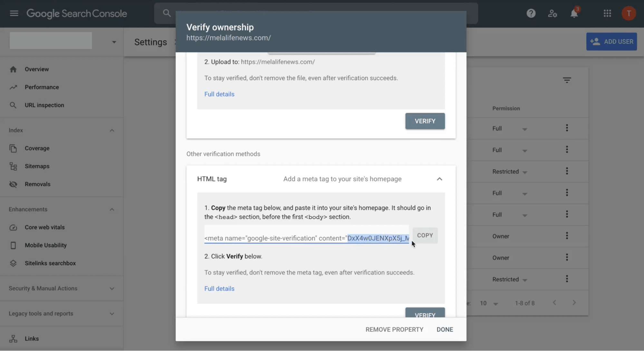This screenshot has width=644, height=351.
Task: Open the property selector dropdown
Action: [114, 42]
